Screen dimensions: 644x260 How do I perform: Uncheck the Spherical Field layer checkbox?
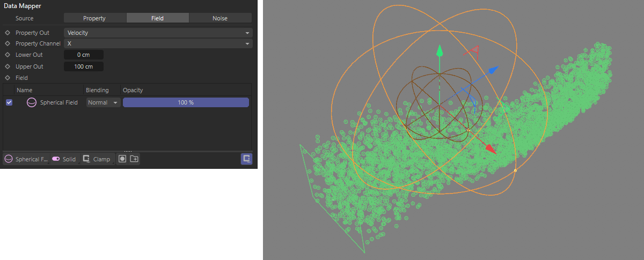pos(9,102)
